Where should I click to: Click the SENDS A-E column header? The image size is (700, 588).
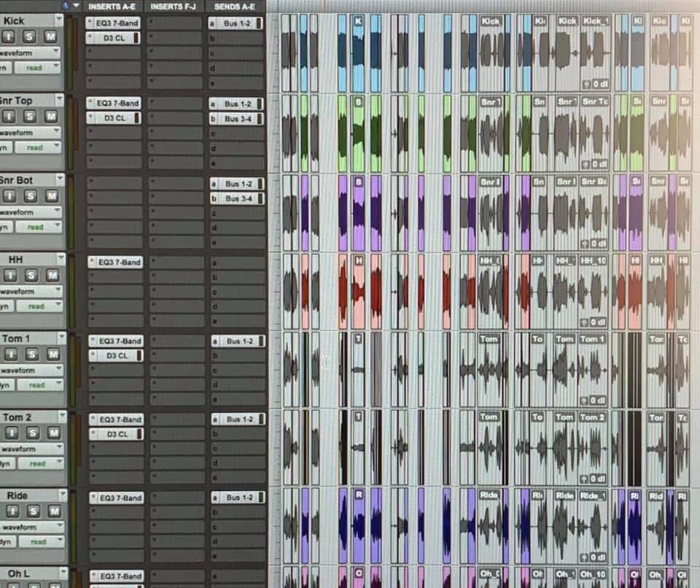[235, 6]
